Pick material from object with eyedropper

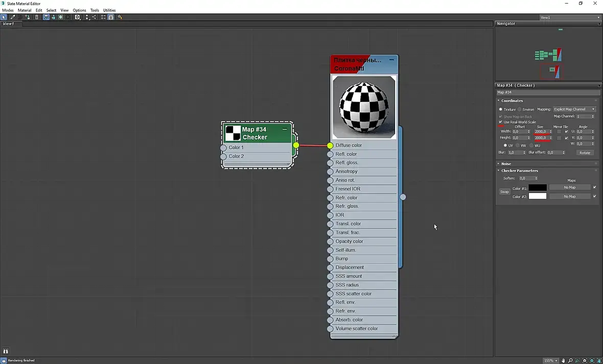click(x=13, y=17)
